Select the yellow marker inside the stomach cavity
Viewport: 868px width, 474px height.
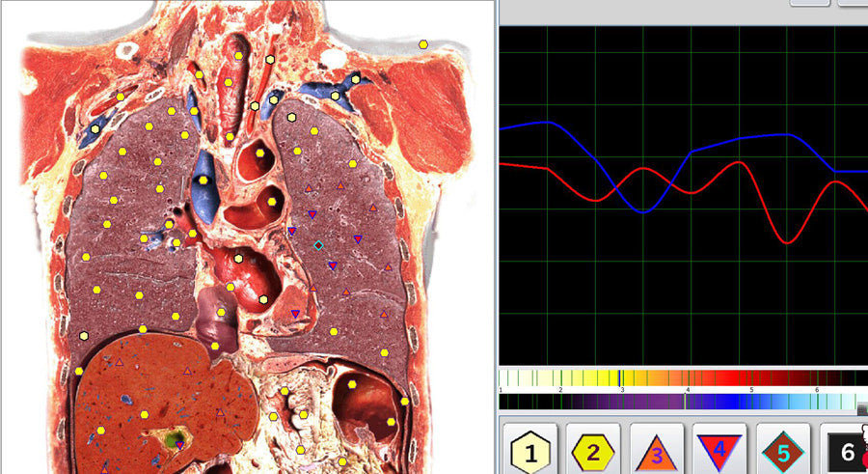[x=353, y=384]
